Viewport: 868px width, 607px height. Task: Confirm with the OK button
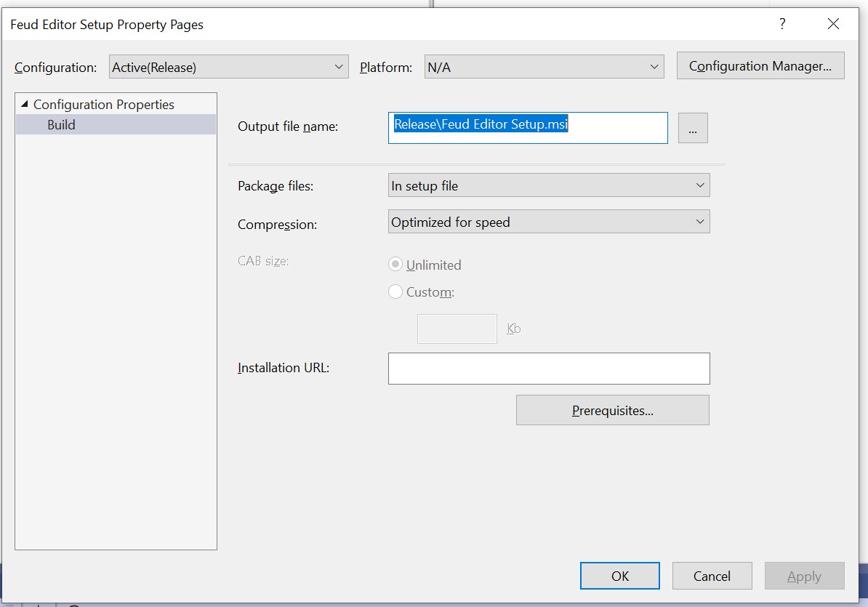click(x=619, y=576)
